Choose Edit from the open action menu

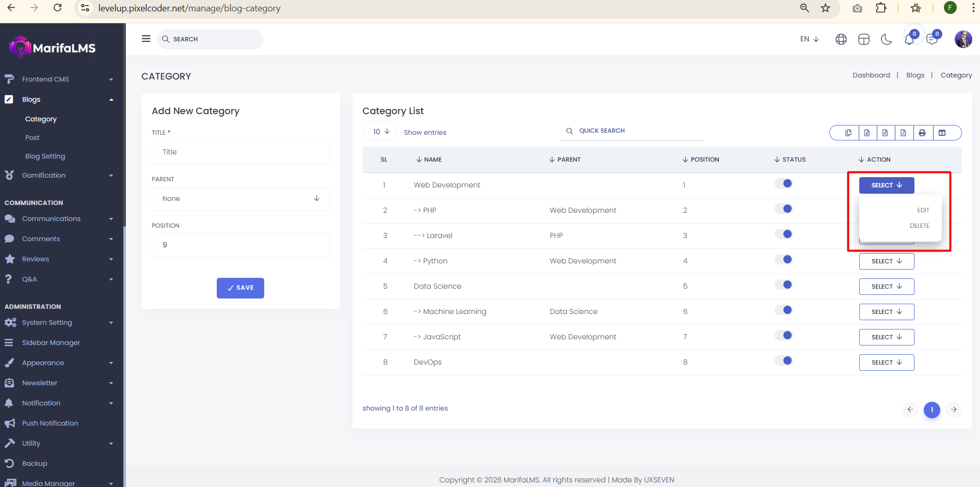coord(923,210)
